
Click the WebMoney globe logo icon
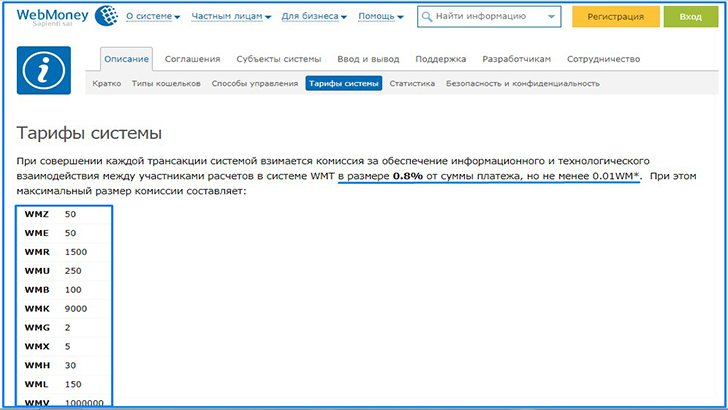[106, 16]
